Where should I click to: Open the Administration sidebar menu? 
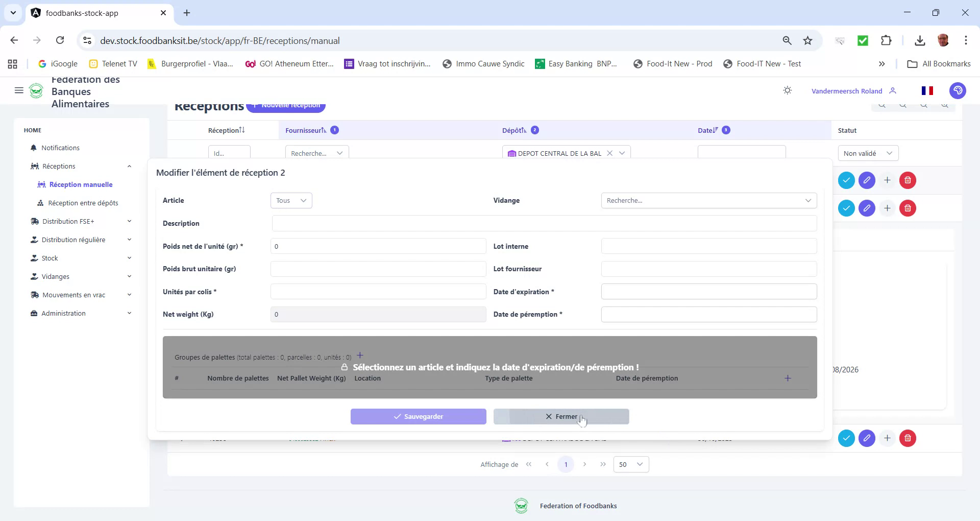64,313
